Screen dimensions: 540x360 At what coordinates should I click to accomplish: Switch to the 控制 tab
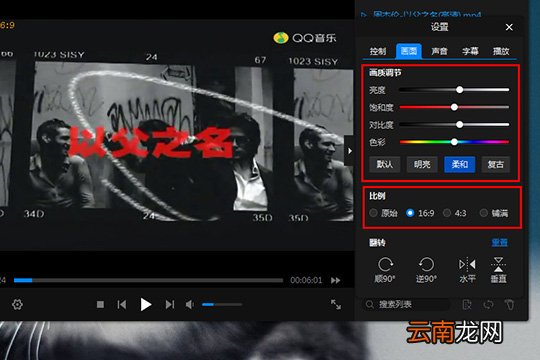pyautogui.click(x=378, y=51)
